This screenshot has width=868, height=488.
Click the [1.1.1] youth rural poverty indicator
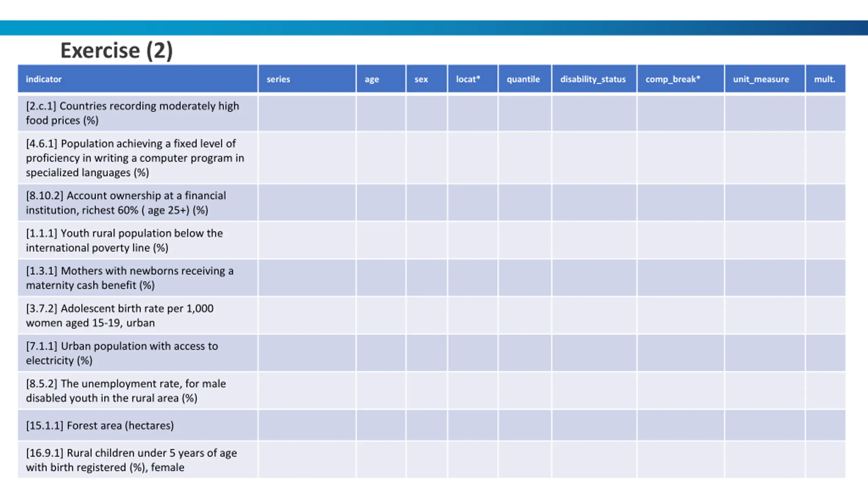click(x=138, y=240)
